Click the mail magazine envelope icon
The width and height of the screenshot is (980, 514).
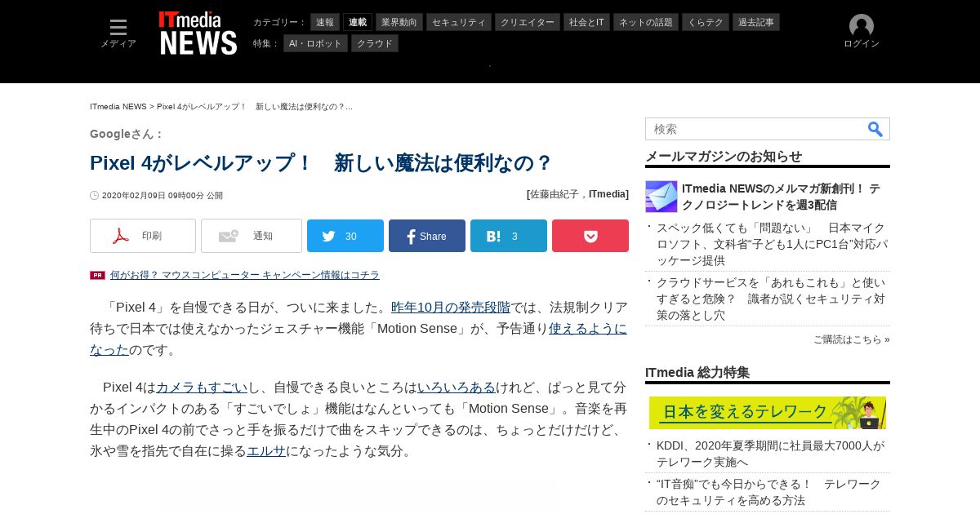[661, 197]
